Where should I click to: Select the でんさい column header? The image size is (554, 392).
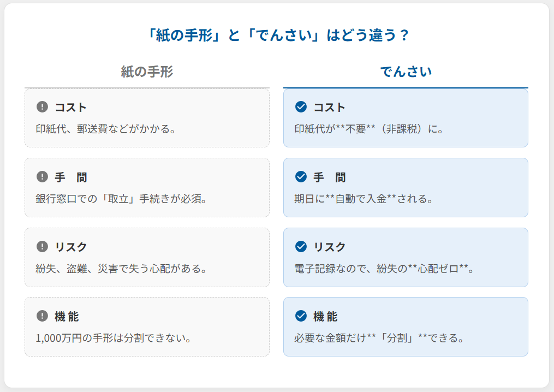[406, 72]
